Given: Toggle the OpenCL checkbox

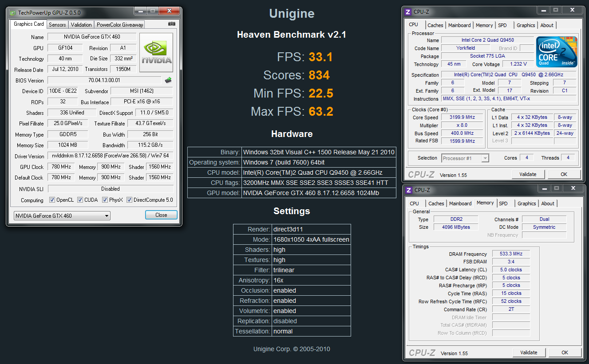Looking at the screenshot, I should pyautogui.click(x=51, y=200).
